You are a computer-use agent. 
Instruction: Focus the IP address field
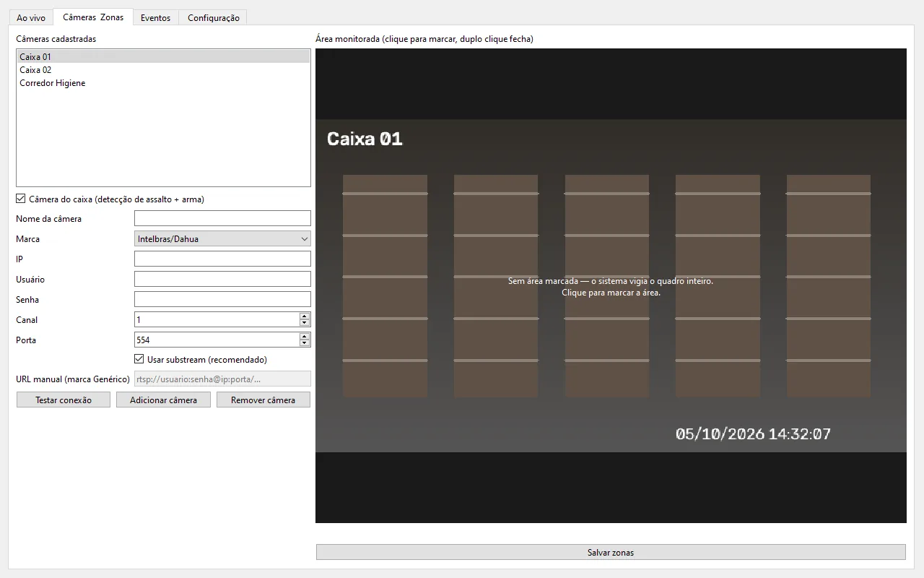point(222,259)
